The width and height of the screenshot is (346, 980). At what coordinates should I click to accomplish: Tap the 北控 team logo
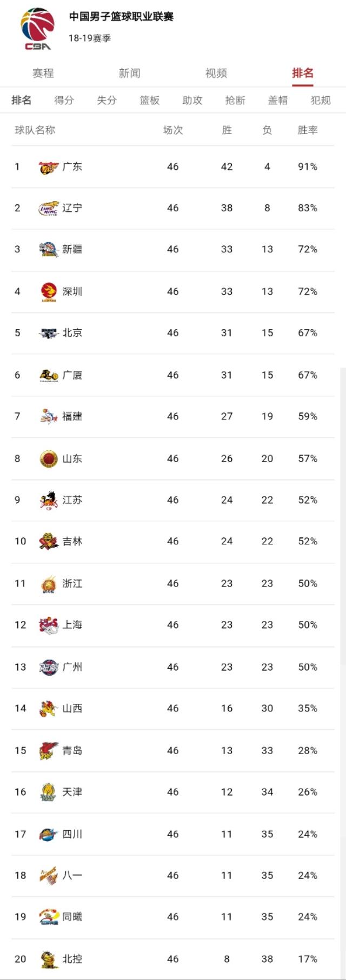point(49,959)
